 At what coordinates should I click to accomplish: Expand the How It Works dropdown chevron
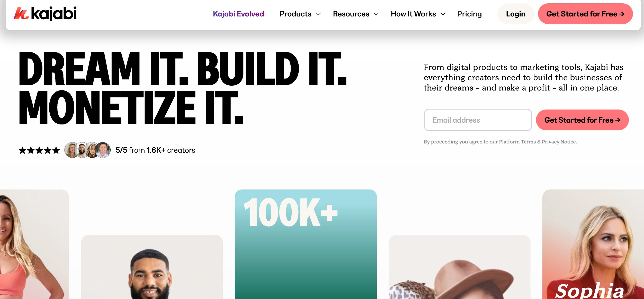[x=443, y=14]
